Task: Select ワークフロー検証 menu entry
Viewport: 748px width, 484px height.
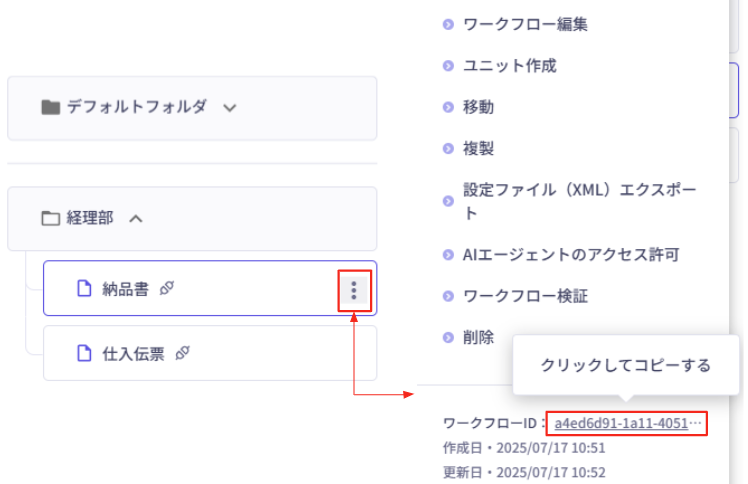Action: [525, 297]
